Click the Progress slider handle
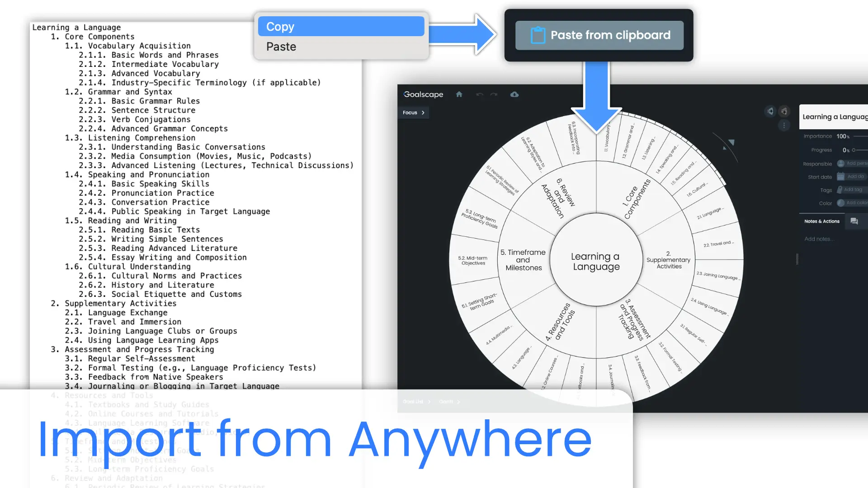Viewport: 868px width, 488px height. [x=854, y=150]
